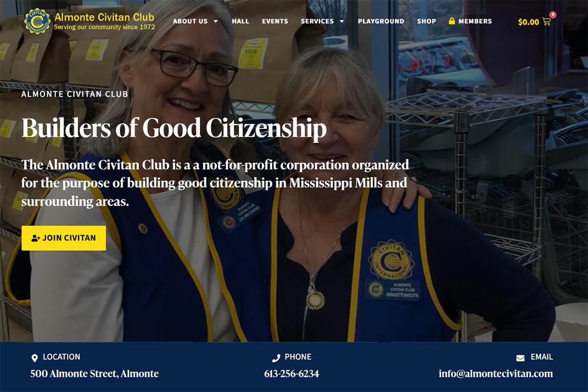Click the add-user icon in Join Civitan
The width and height of the screenshot is (588, 392).
[x=36, y=238]
